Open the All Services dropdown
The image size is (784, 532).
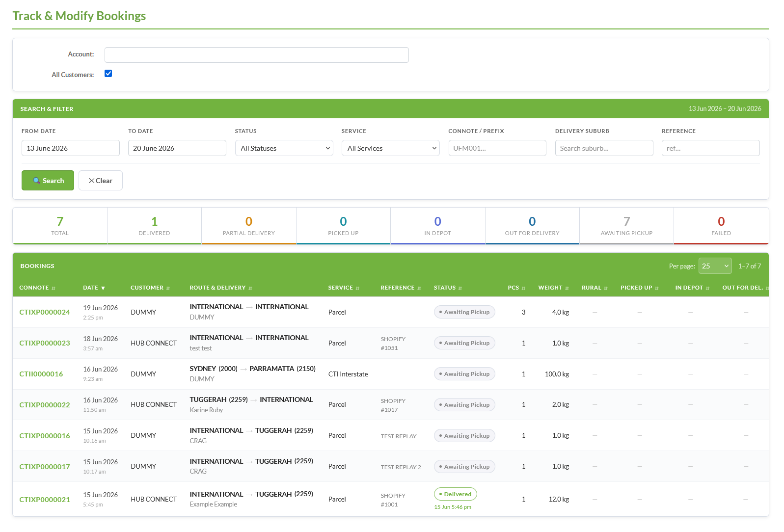tap(391, 148)
